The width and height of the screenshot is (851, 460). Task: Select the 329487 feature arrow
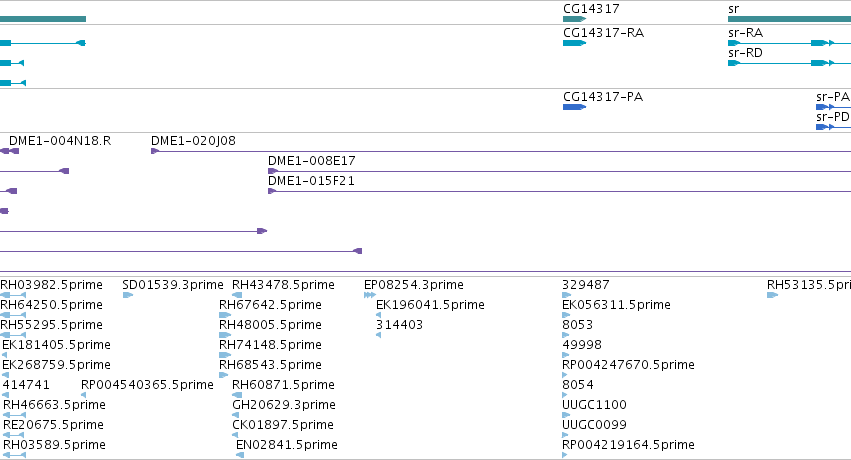coord(567,295)
